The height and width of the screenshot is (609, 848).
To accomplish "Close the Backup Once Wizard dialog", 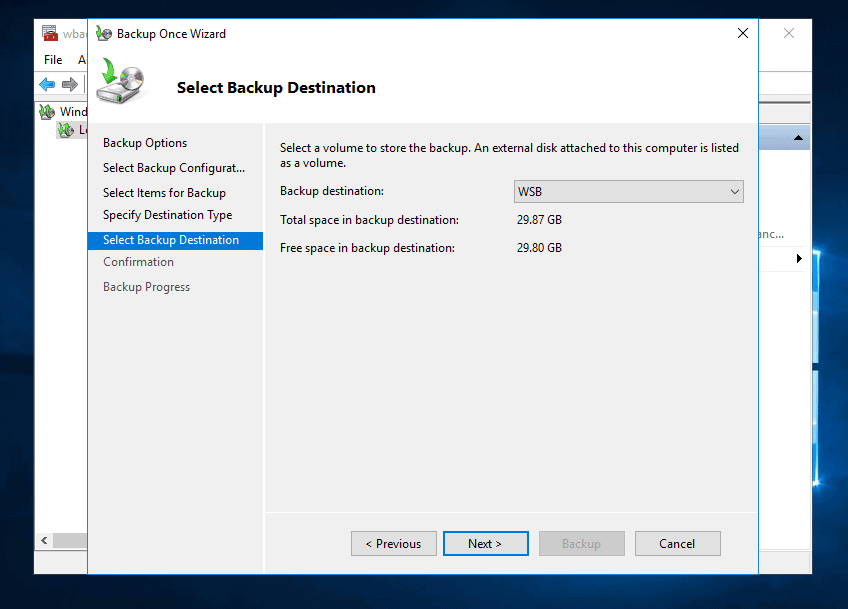I will pos(742,33).
